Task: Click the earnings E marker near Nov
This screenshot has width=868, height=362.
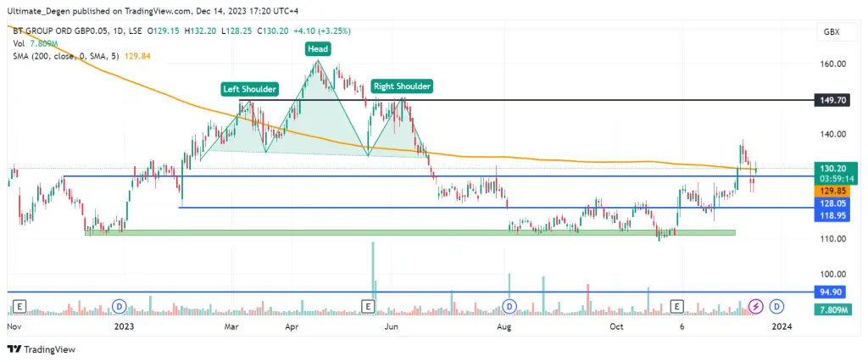Action: 20,305
